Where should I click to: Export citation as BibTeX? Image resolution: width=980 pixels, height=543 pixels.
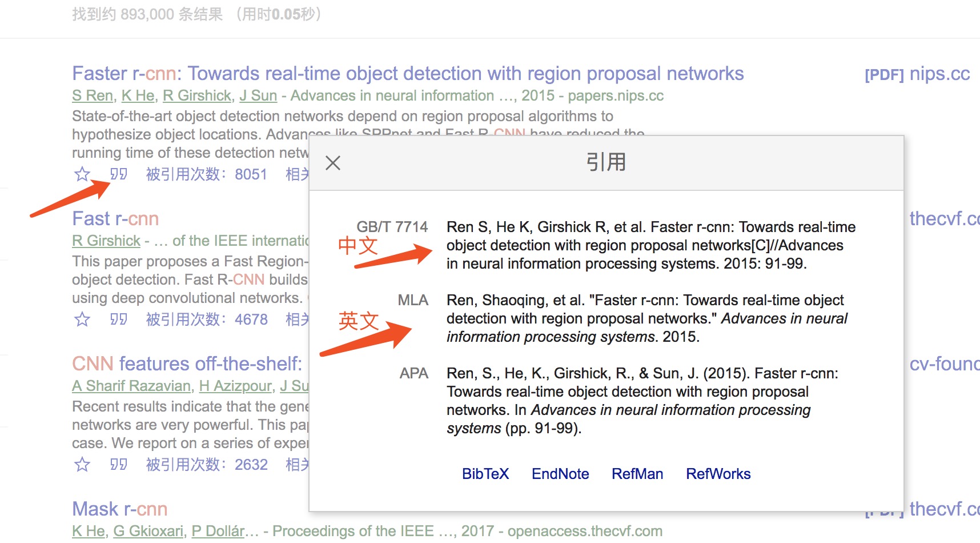(485, 474)
